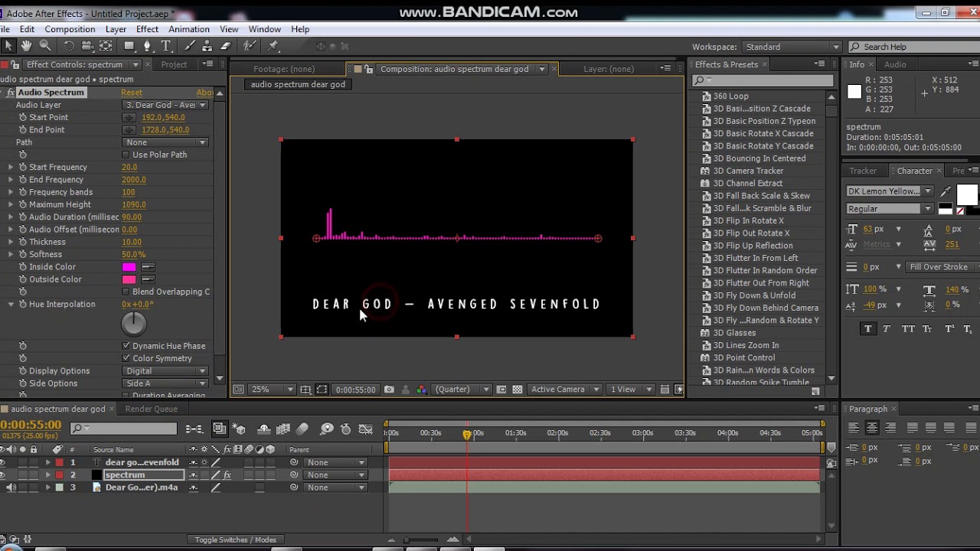The image size is (980, 551).
Task: Click Toggle Switches / Modes button
Action: coord(235,540)
